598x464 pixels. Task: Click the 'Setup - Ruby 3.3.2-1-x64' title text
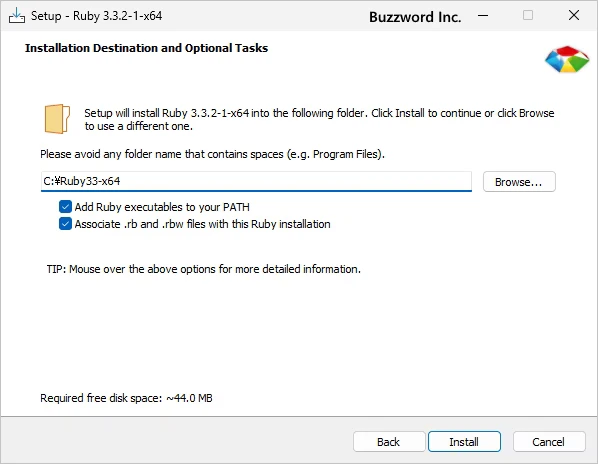pyautogui.click(x=96, y=16)
